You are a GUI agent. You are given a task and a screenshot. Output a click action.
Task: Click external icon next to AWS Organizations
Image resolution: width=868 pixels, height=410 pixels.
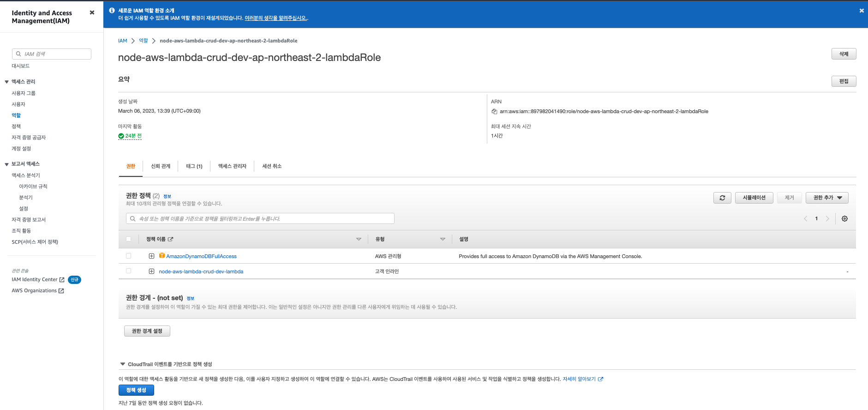pyautogui.click(x=61, y=291)
